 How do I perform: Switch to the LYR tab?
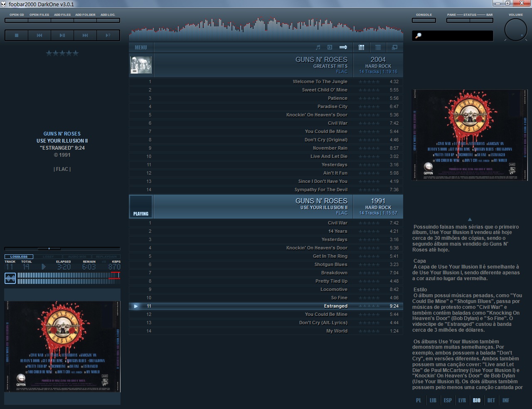(x=462, y=400)
